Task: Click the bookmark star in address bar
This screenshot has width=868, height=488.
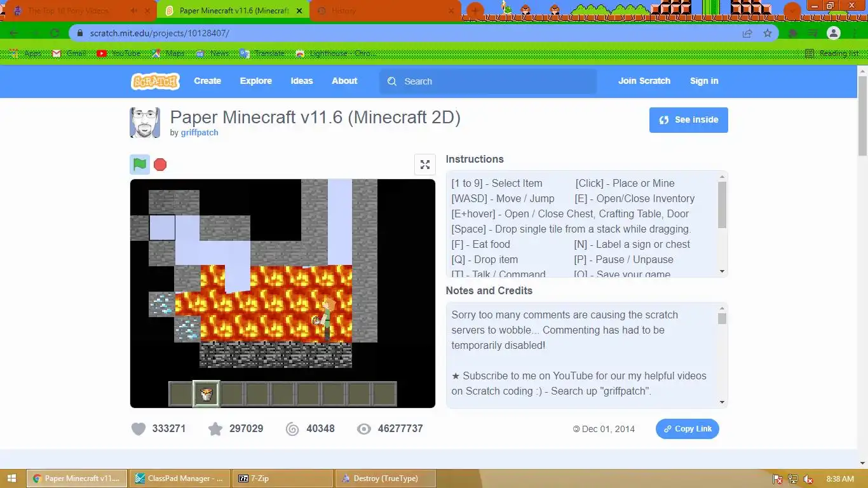Action: point(768,33)
